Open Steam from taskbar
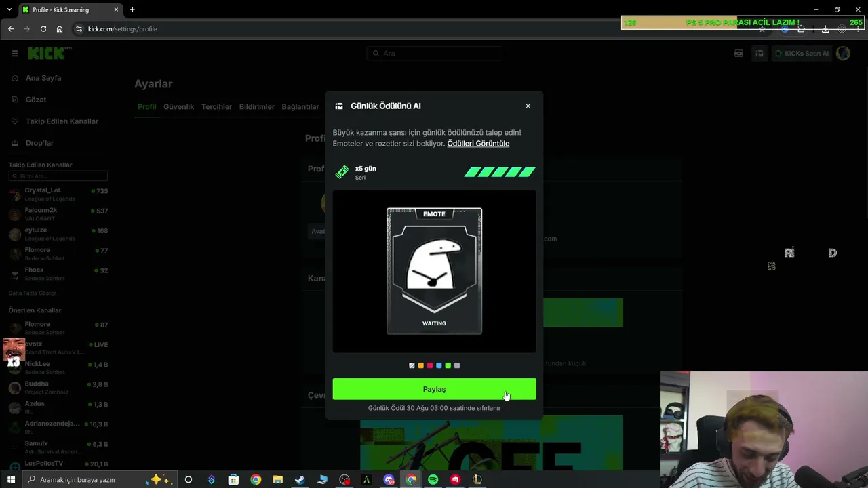Viewport: 868px width, 488px height. [x=299, y=480]
